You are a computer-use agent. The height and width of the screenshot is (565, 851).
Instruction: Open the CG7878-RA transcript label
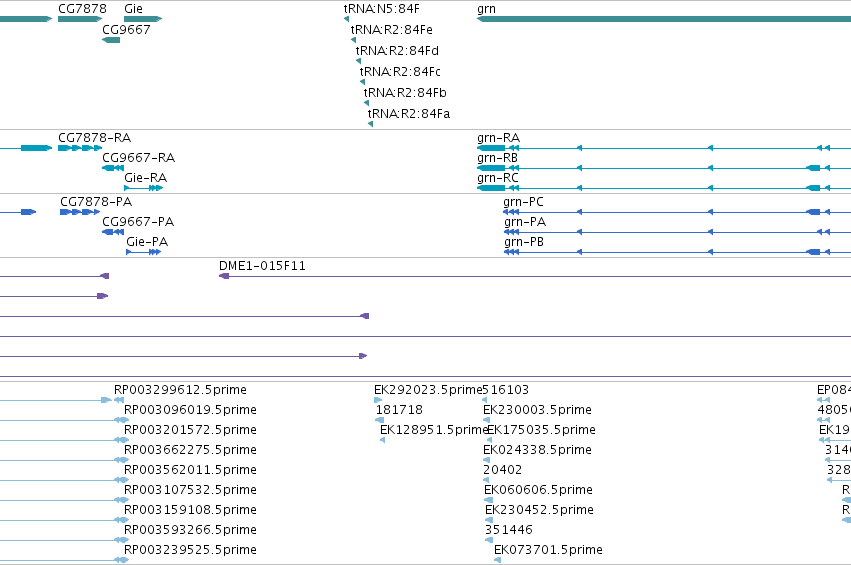point(94,137)
